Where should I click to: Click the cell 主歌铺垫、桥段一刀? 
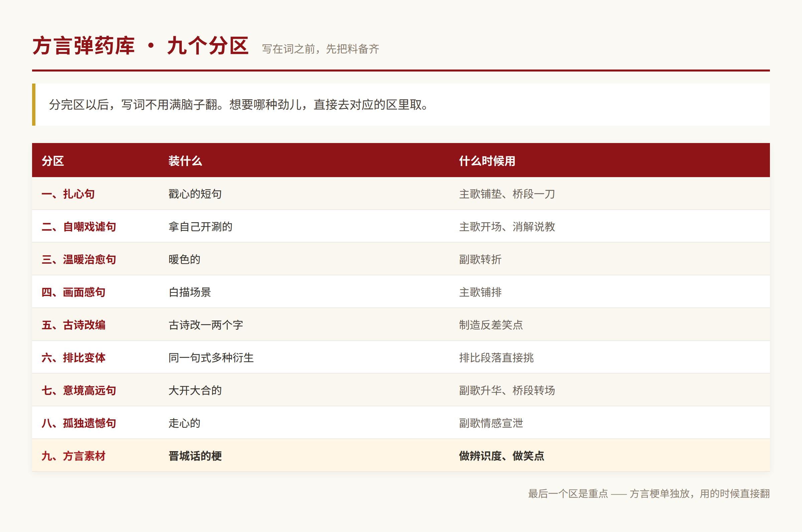[507, 194]
